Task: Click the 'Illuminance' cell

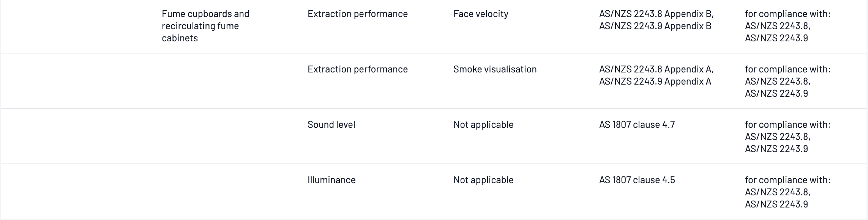Action: click(x=331, y=180)
